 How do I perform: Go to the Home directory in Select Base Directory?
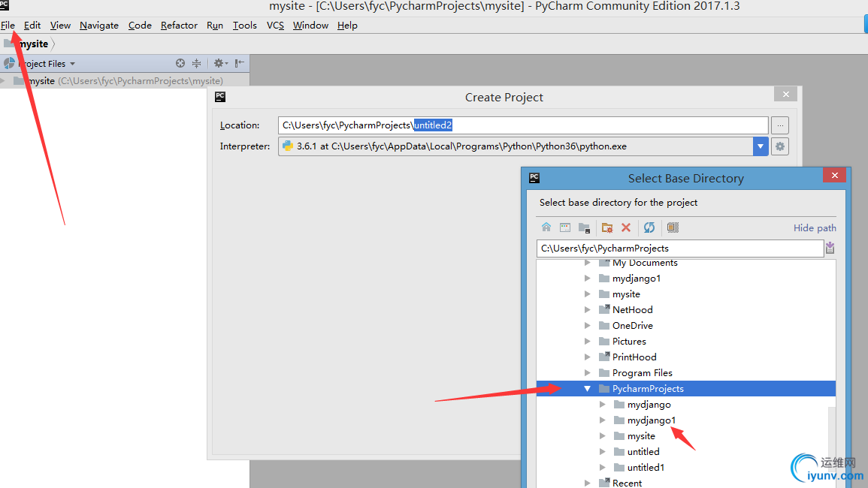546,227
